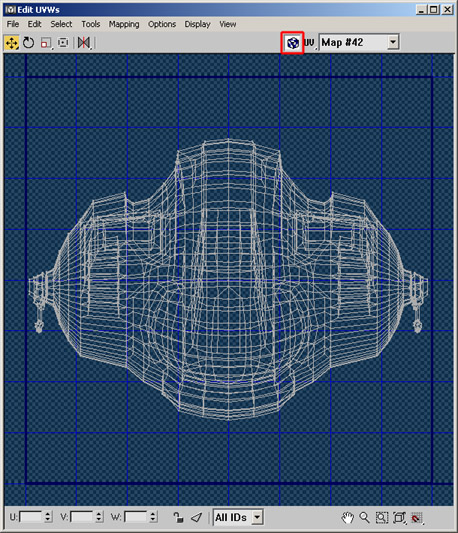Image resolution: width=458 pixels, height=533 pixels.
Task: Open the Tools menu
Action: coord(90,24)
